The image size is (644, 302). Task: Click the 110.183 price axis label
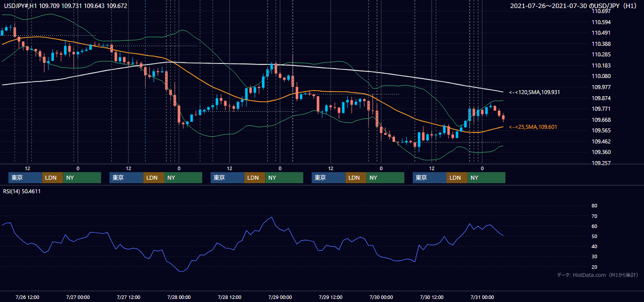point(601,65)
